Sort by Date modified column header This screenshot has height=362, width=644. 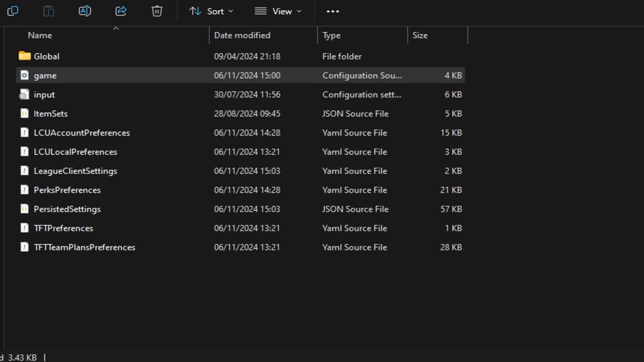[x=242, y=35]
